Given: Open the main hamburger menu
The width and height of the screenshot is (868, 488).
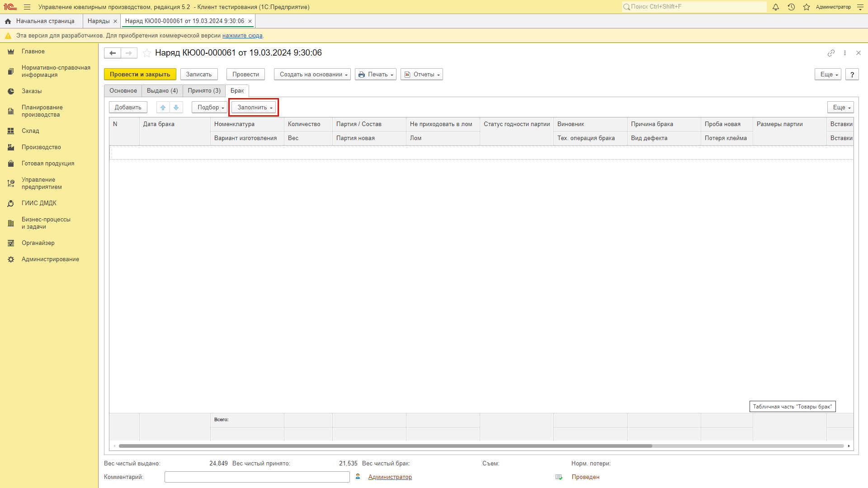Looking at the screenshot, I should 27,7.
